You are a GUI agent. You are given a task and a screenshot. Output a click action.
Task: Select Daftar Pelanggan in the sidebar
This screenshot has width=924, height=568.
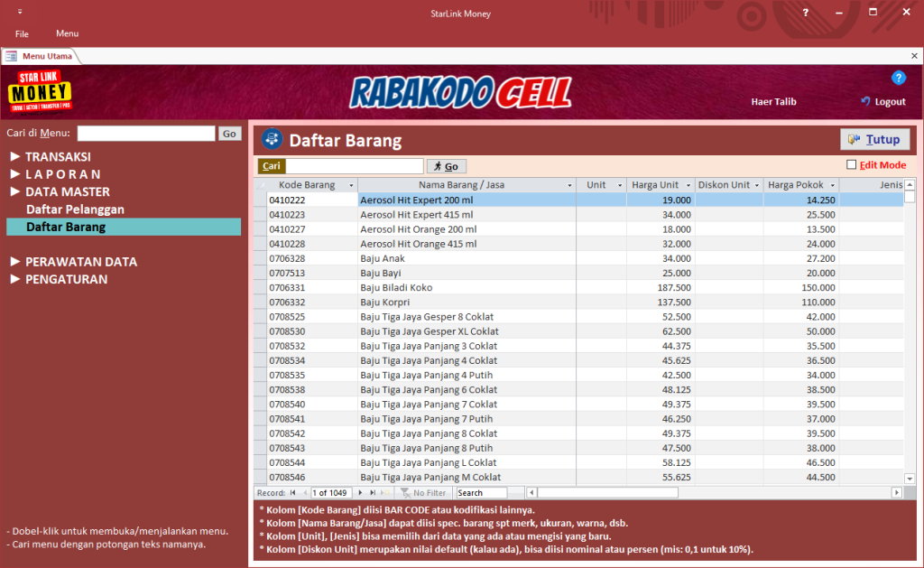pyautogui.click(x=75, y=210)
